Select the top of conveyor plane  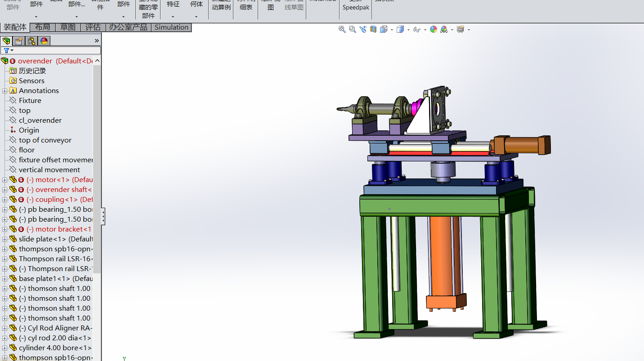click(x=45, y=140)
